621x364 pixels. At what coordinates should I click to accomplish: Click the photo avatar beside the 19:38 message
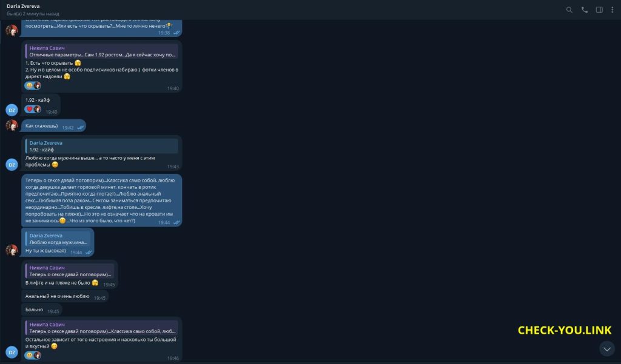12,30
